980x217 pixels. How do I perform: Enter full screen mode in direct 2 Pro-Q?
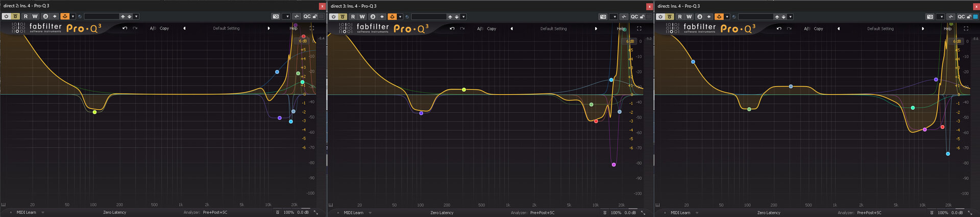(312, 28)
